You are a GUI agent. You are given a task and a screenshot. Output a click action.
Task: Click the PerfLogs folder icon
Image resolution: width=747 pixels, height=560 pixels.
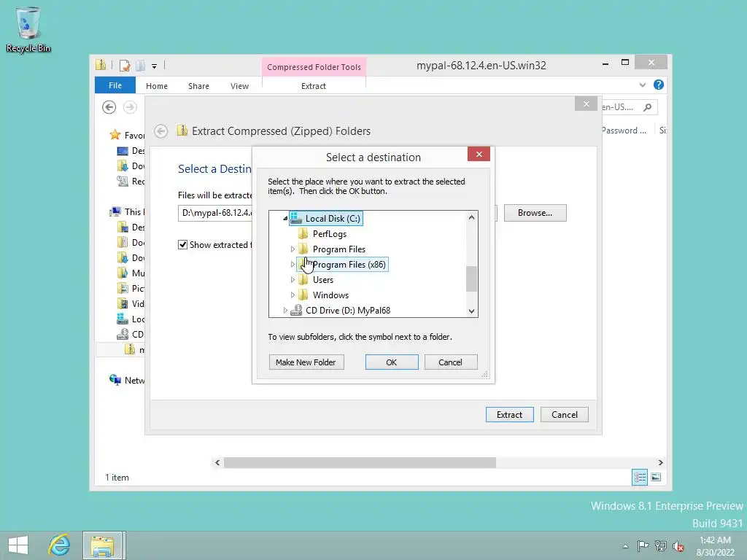[303, 234]
